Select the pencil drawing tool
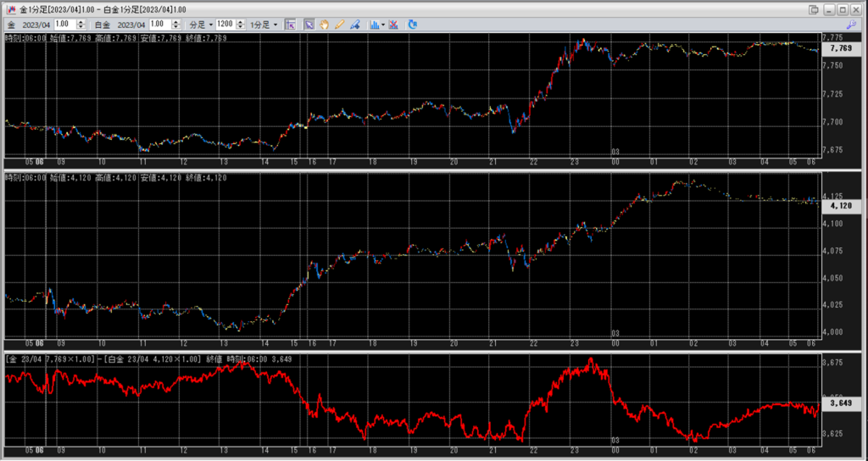Viewport: 868px width, 461px height. pyautogui.click(x=339, y=25)
